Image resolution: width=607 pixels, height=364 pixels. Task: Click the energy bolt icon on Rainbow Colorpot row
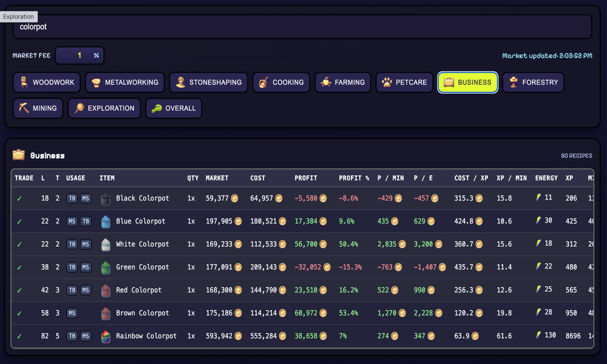click(x=538, y=335)
